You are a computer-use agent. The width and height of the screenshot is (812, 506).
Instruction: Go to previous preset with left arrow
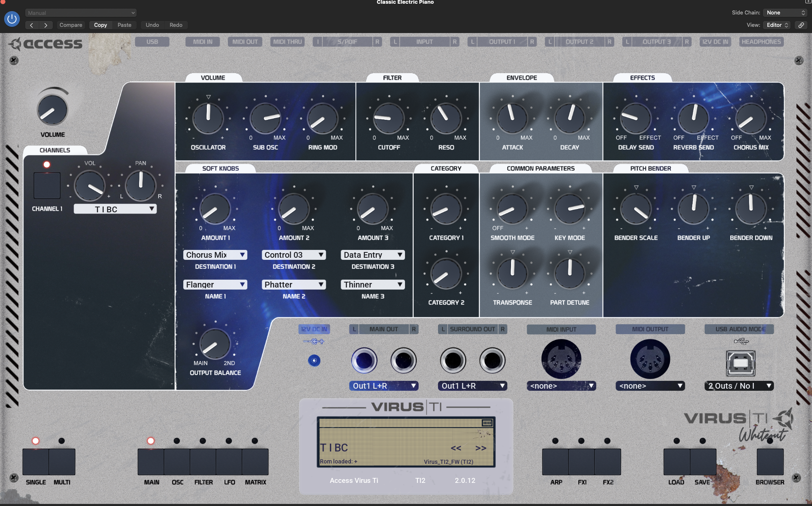click(32, 25)
